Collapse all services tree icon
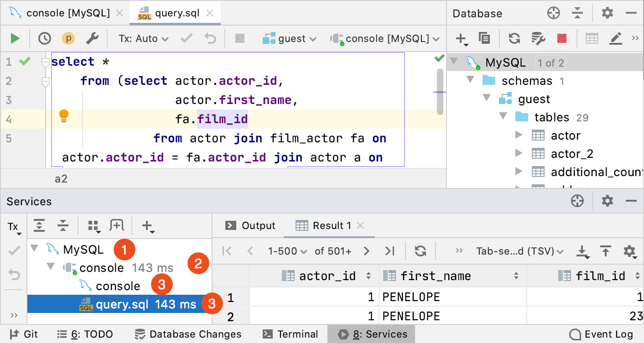The height and width of the screenshot is (344, 644). [63, 225]
